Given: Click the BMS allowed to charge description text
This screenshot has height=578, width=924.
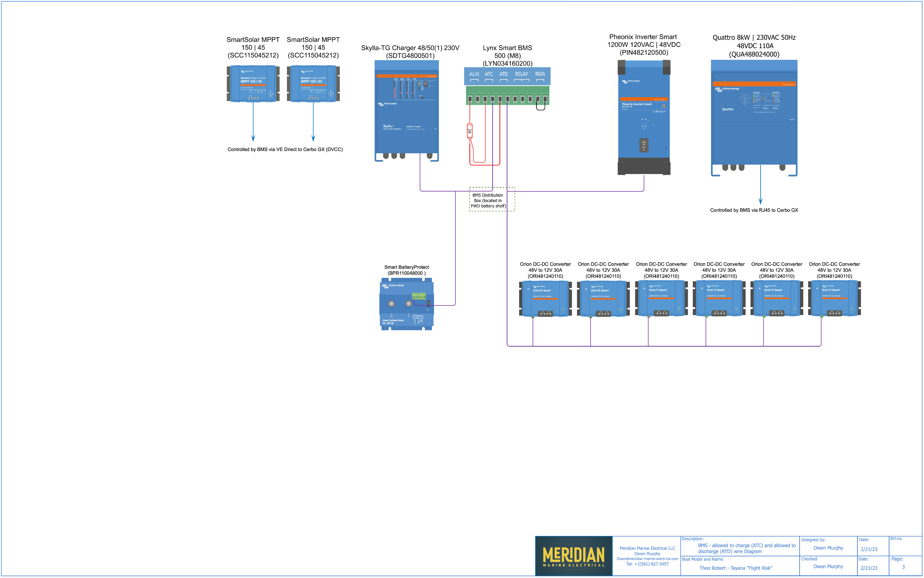Looking at the screenshot, I should pos(746,548).
